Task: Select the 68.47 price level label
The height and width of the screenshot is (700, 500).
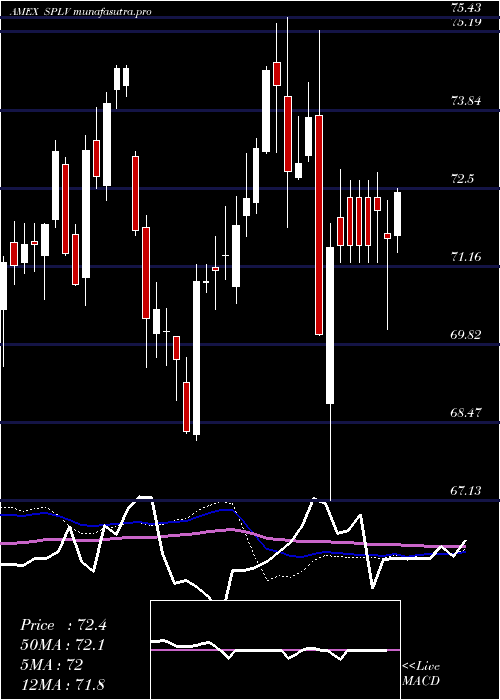Action: tap(466, 412)
